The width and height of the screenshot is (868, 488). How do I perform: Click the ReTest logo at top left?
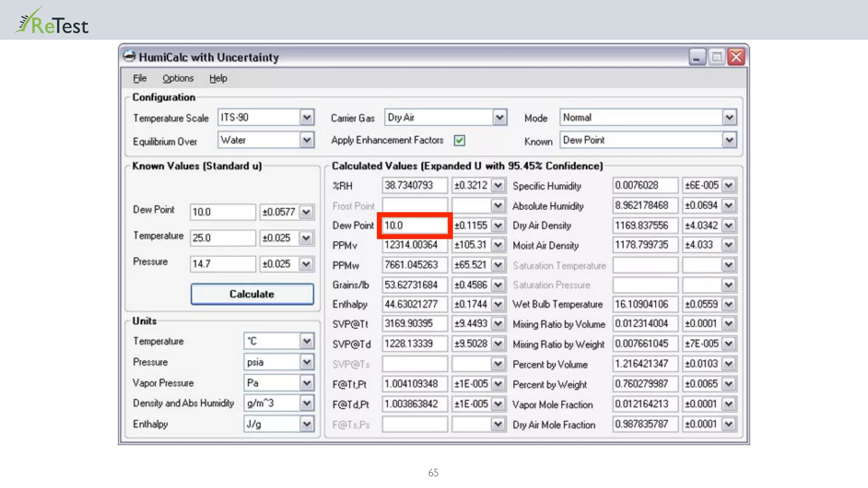coord(52,22)
